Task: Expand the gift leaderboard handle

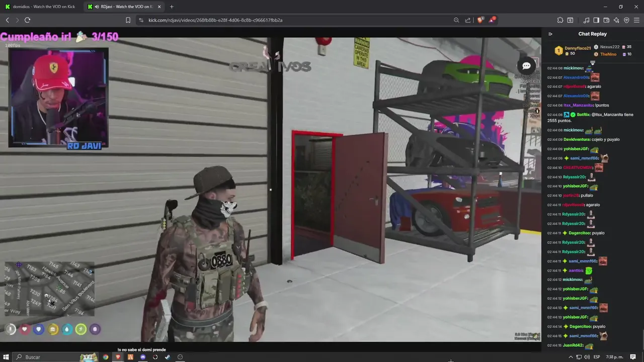Action: tap(592, 63)
